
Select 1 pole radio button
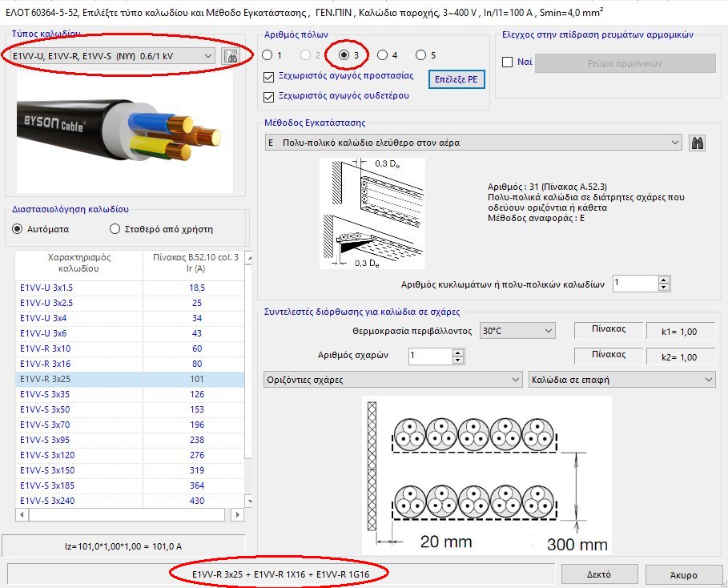[267, 54]
